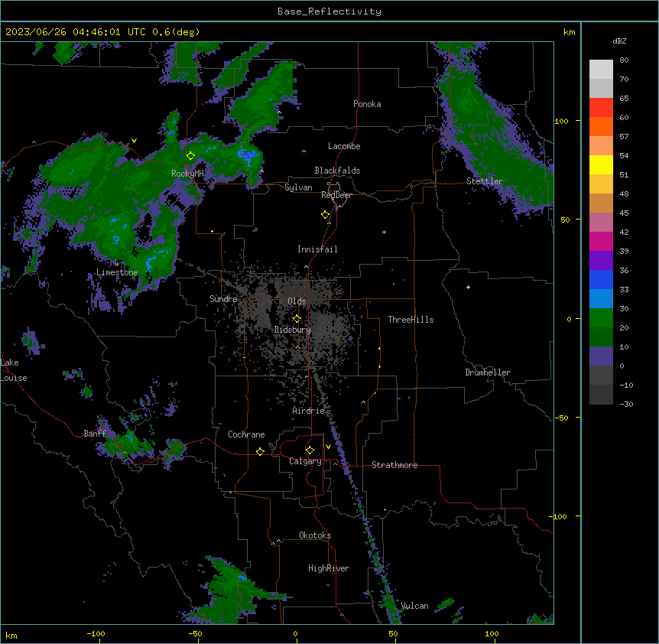Click the km unit label at top right

[x=570, y=32]
